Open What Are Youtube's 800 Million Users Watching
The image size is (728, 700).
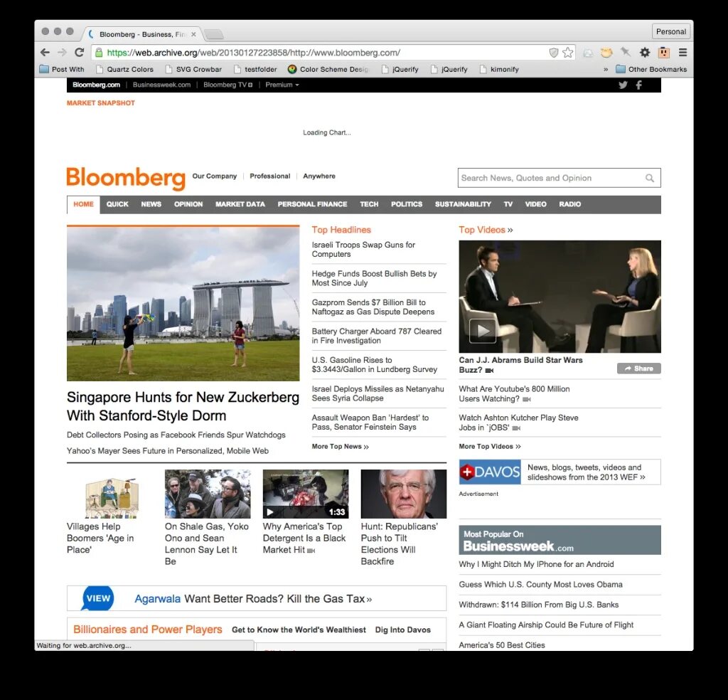514,394
